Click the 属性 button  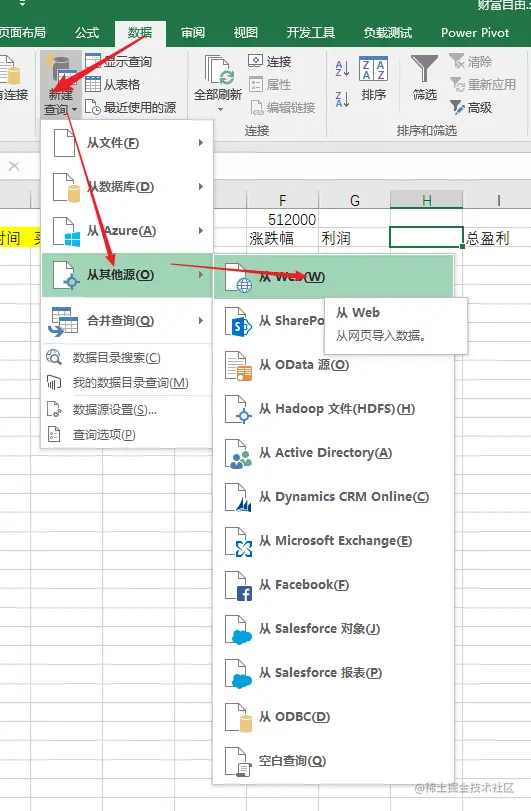click(x=270, y=84)
